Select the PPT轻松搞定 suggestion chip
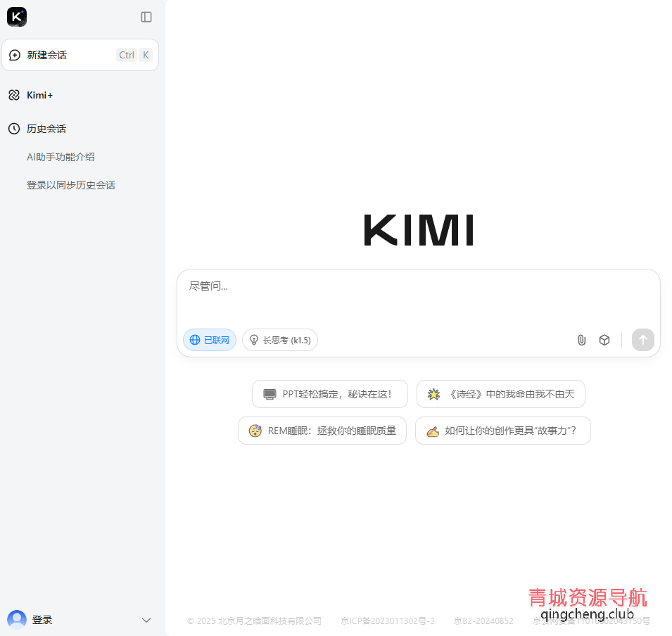Screen dimensions: 672x636 [330, 394]
